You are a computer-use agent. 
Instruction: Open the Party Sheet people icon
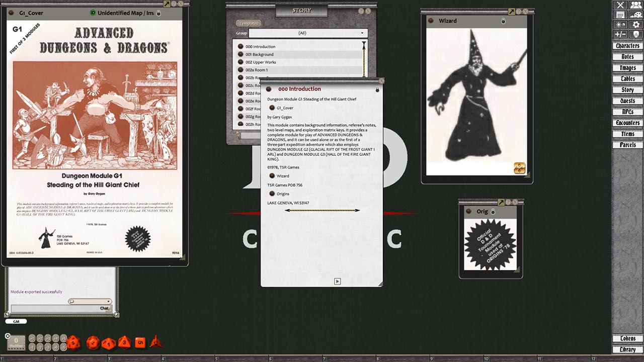click(636, 5)
